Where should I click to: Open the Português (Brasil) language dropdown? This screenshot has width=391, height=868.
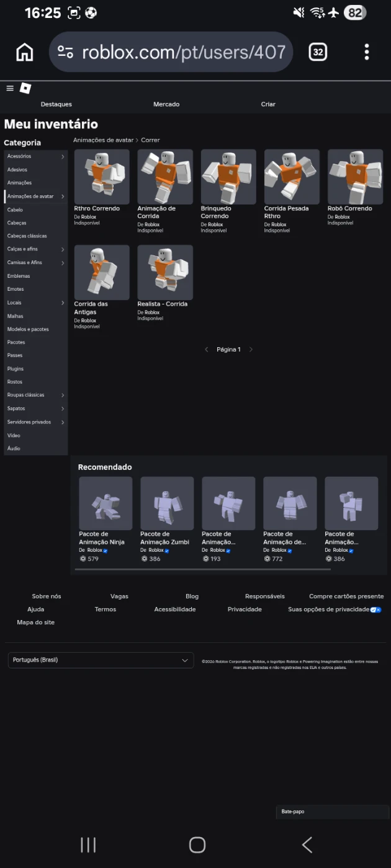pyautogui.click(x=101, y=660)
